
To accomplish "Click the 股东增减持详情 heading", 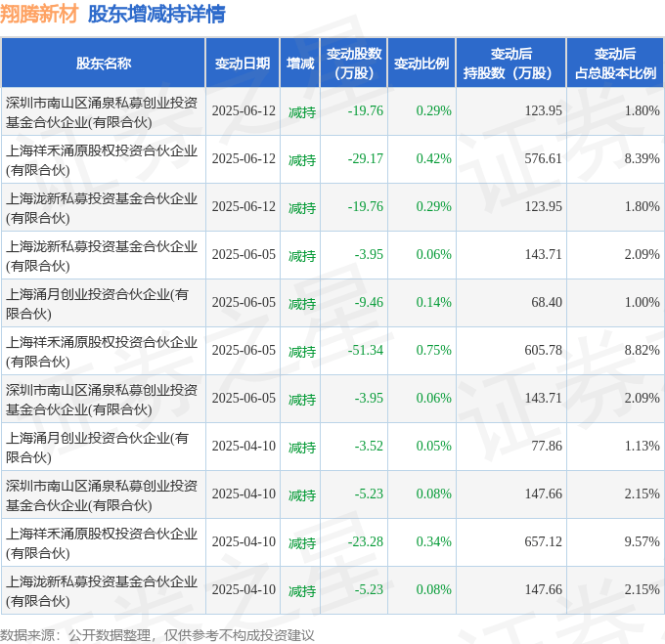I will (156, 14).
